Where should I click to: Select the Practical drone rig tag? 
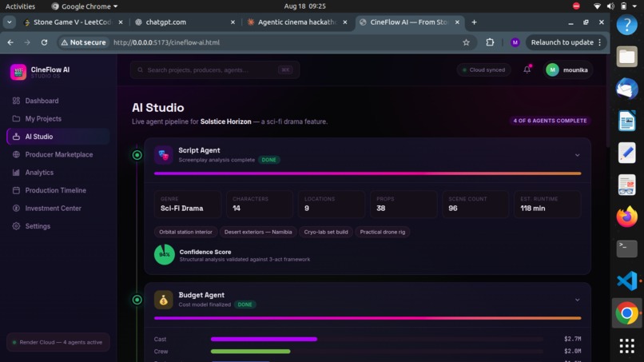383,233
